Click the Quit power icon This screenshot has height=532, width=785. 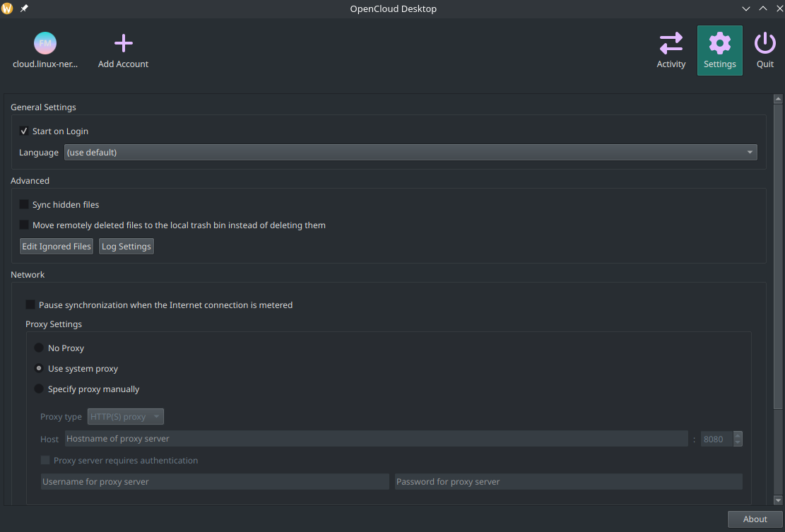point(765,44)
